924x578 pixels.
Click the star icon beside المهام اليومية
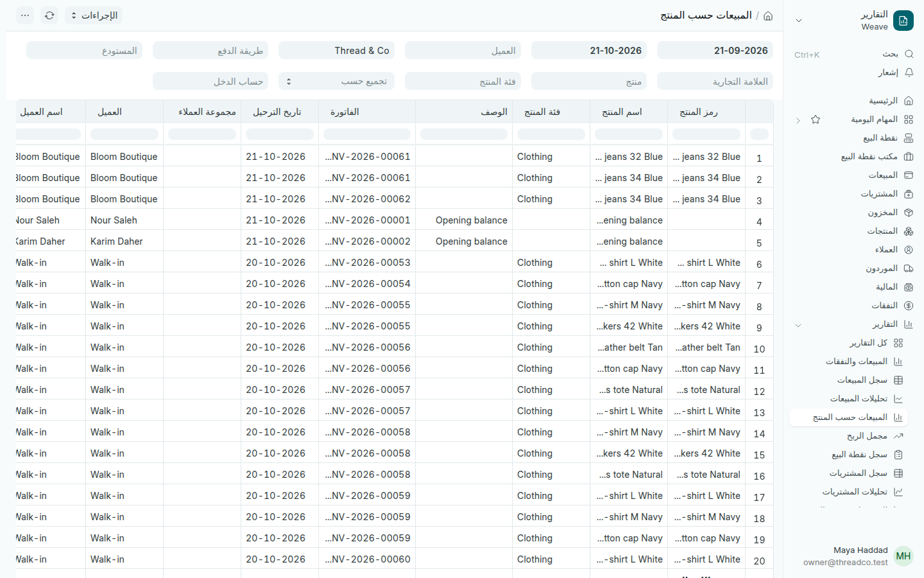(816, 119)
